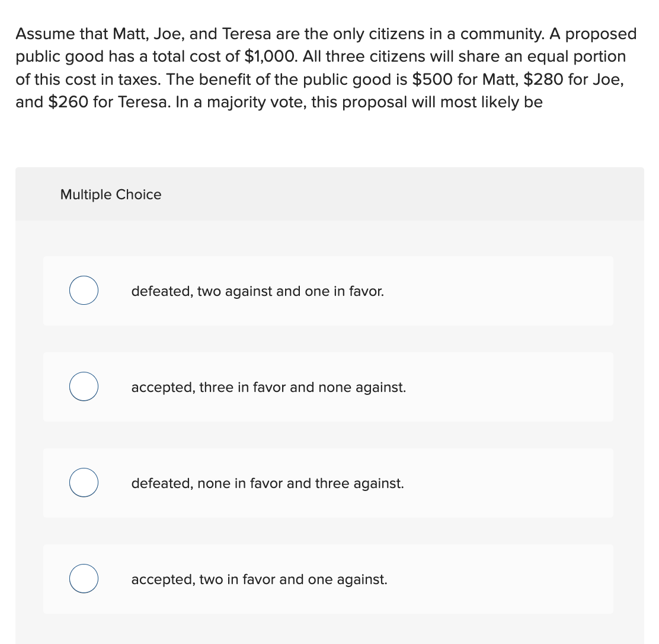Click the text 'accepted, two in favor and one against'
Viewport: 659px width, 644px height.
pos(259,579)
